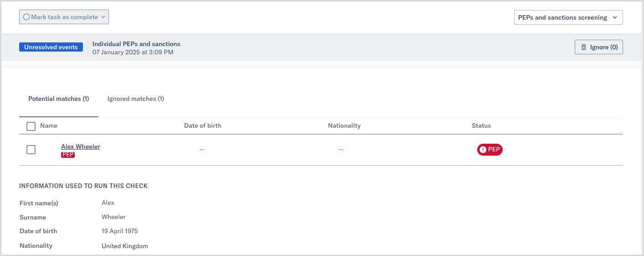
Task: Click the red PEP status pill
Action: [x=490, y=150]
